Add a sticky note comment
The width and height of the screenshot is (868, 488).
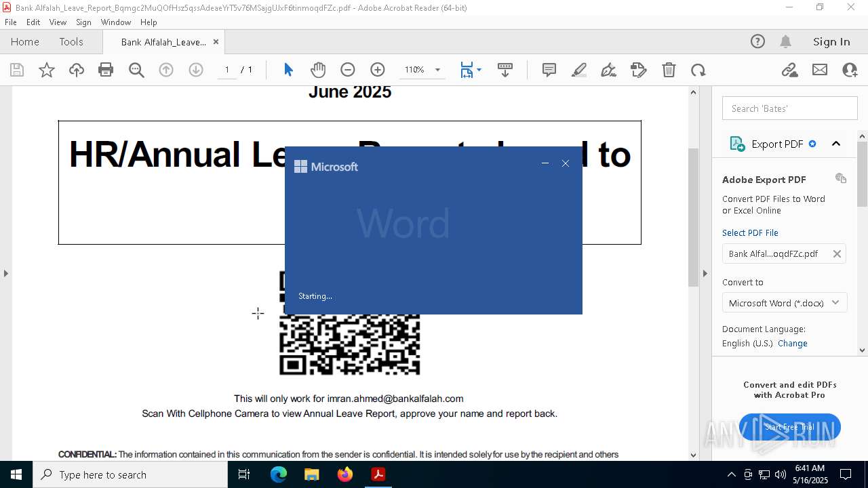pyautogui.click(x=549, y=70)
